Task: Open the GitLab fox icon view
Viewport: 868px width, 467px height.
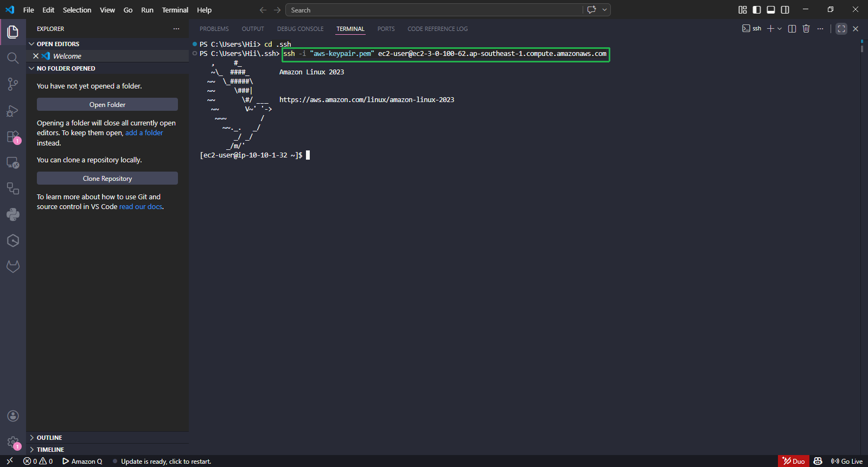Action: coord(13,266)
